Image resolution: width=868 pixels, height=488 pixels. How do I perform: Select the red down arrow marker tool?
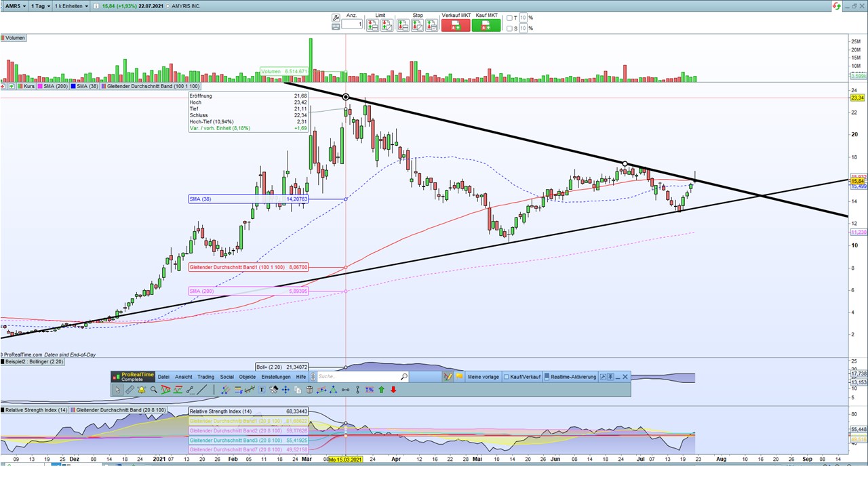(393, 390)
